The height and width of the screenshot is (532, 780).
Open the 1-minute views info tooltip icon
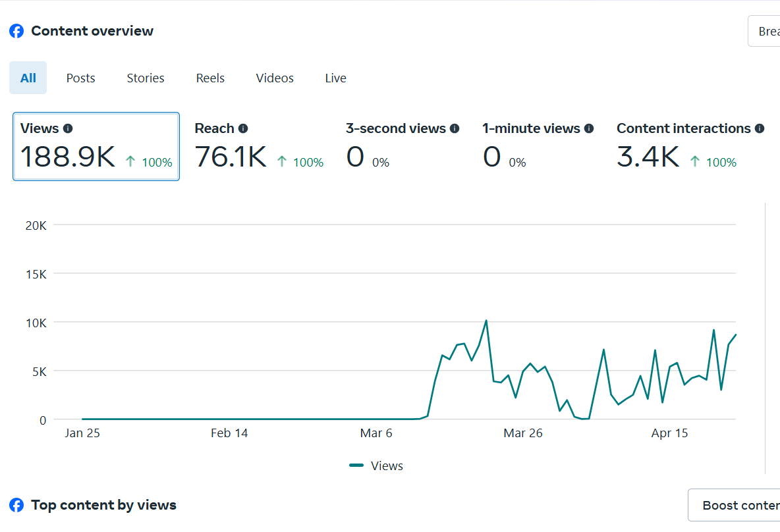(x=589, y=129)
